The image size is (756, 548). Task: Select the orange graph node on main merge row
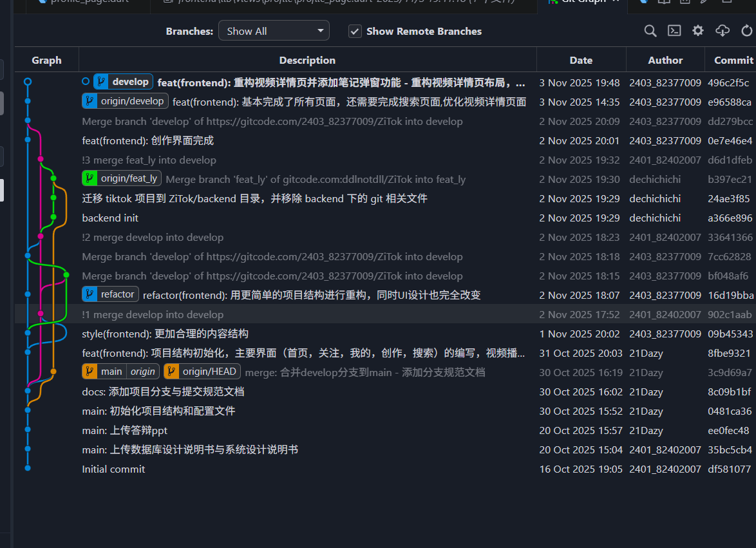[53, 372]
